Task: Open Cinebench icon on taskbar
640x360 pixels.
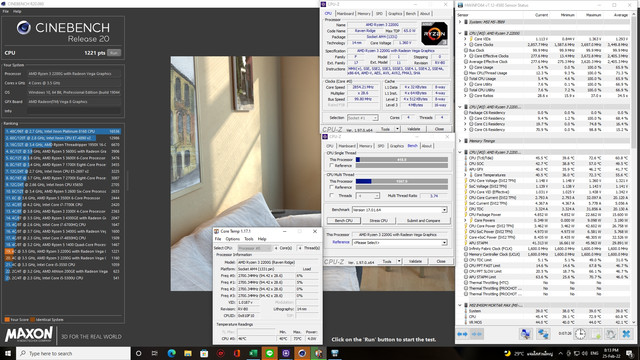Action: pos(302,353)
